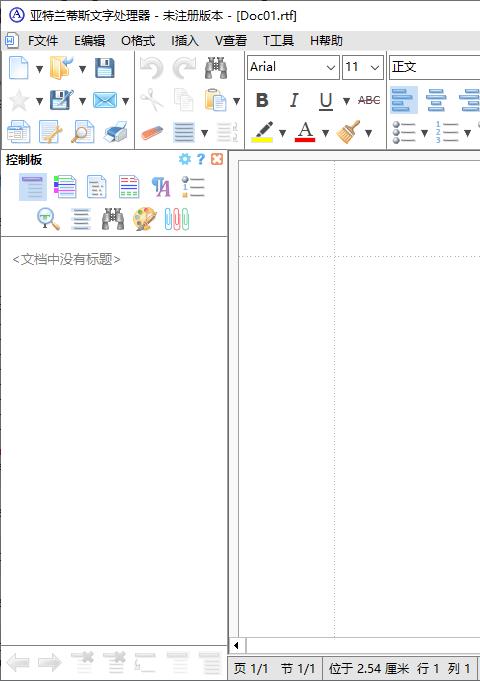
Task: Click the Send email envelope icon
Action: [x=105, y=101]
